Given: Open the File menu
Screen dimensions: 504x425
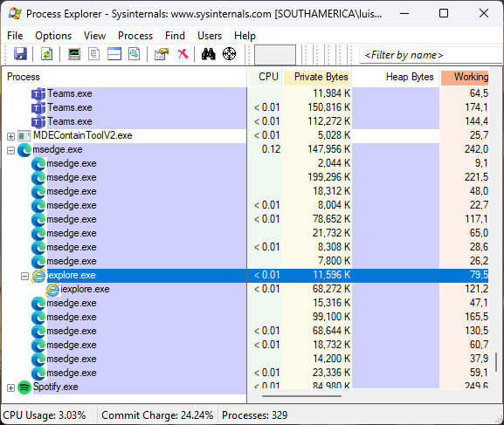Looking at the screenshot, I should (15, 36).
